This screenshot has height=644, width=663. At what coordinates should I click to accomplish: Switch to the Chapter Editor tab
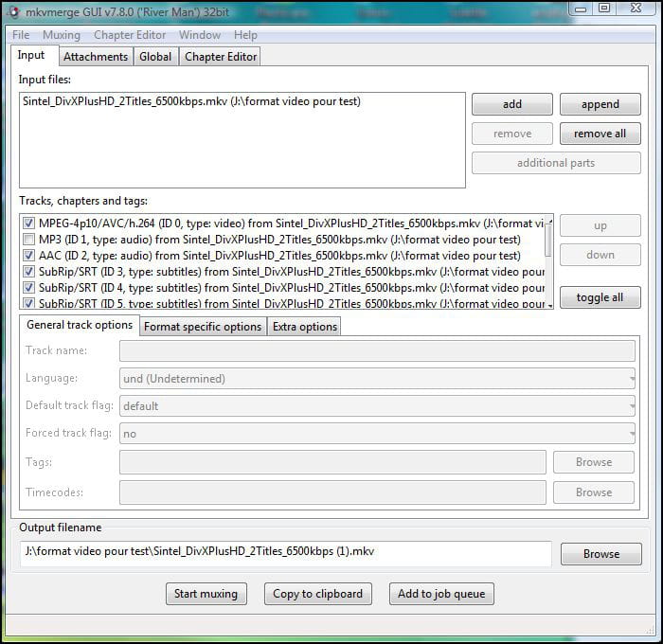(221, 57)
